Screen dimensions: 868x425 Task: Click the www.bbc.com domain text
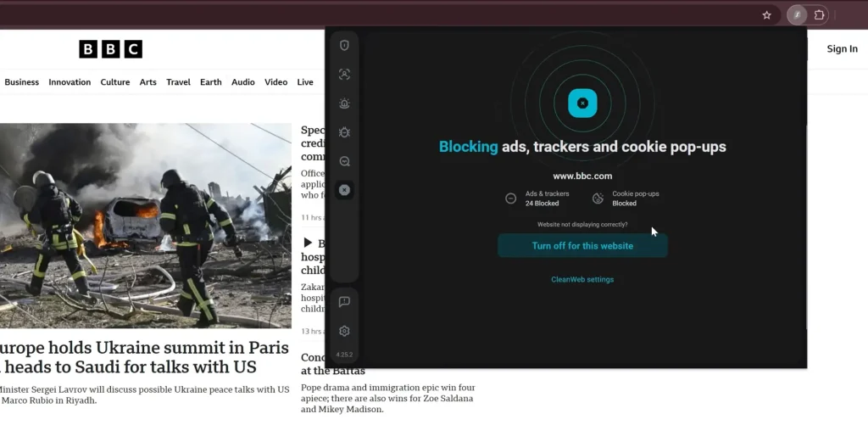click(x=582, y=176)
